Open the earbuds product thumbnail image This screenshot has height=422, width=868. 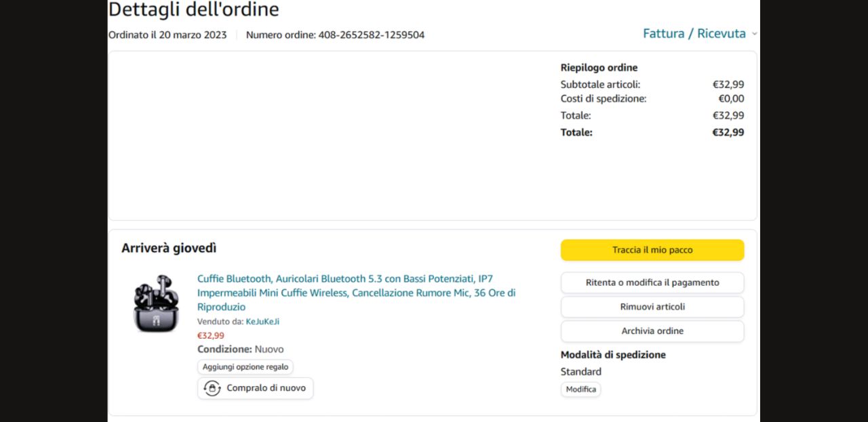coord(156,303)
